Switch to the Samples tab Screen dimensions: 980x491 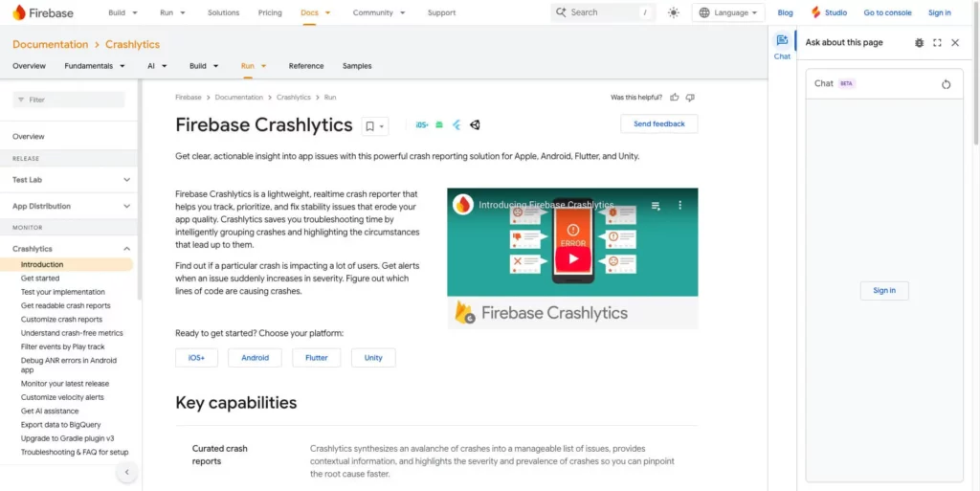point(357,66)
